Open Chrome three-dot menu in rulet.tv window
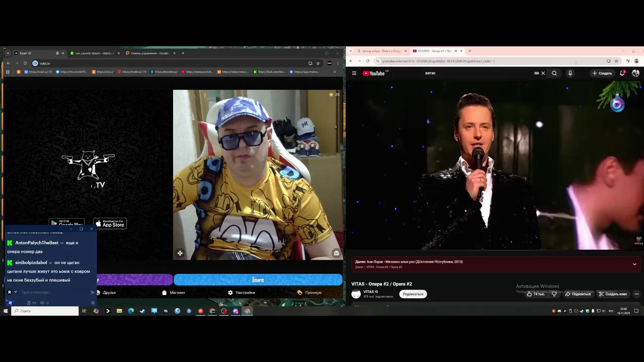Screen dimensions: 644x362 [x=338, y=63]
